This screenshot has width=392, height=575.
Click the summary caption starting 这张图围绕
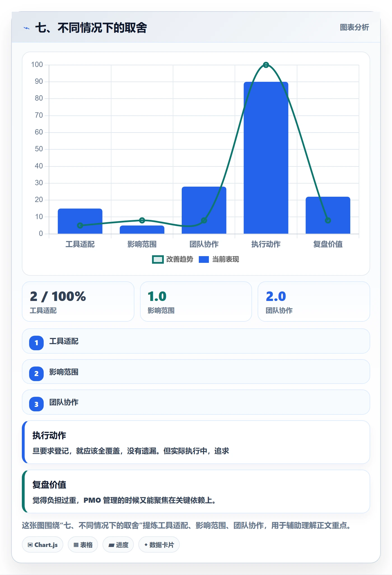point(187,525)
